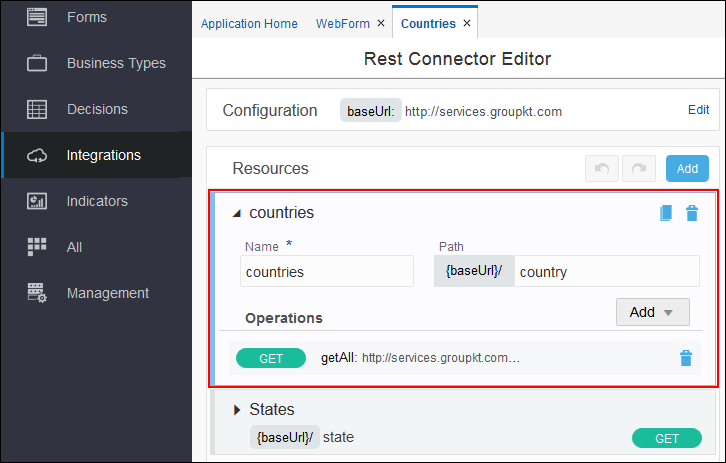Duplicate the countries resource
The image size is (726, 463).
click(665, 213)
